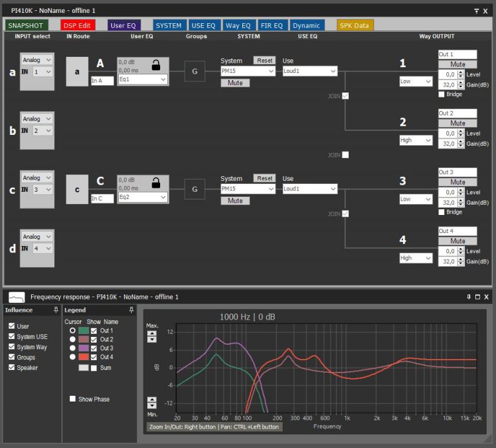Open output 2 High way type dropdown
The height and width of the screenshot is (448, 496).
coord(415,140)
